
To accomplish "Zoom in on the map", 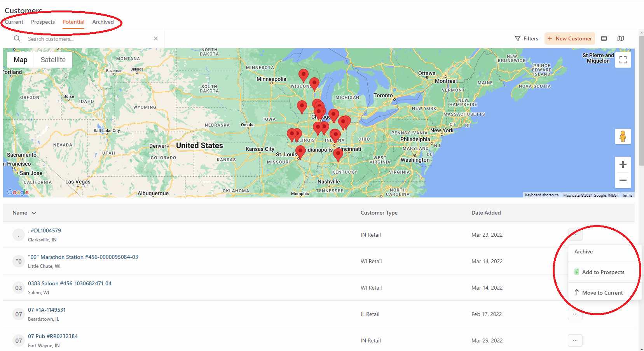I will click(x=623, y=164).
